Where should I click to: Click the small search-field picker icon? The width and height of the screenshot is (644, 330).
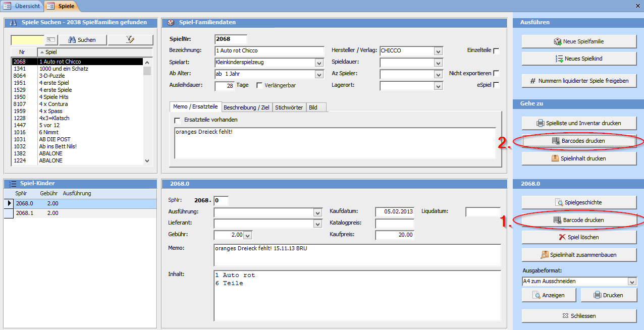51,40
